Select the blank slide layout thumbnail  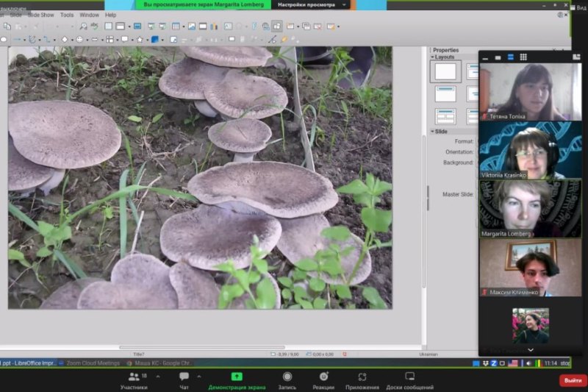pos(445,71)
